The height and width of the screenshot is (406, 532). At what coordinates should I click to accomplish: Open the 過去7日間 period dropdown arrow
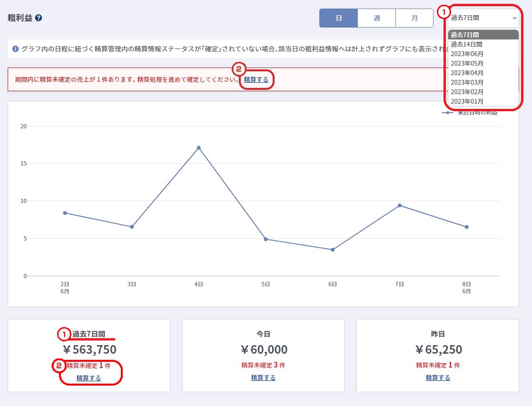[x=514, y=18]
